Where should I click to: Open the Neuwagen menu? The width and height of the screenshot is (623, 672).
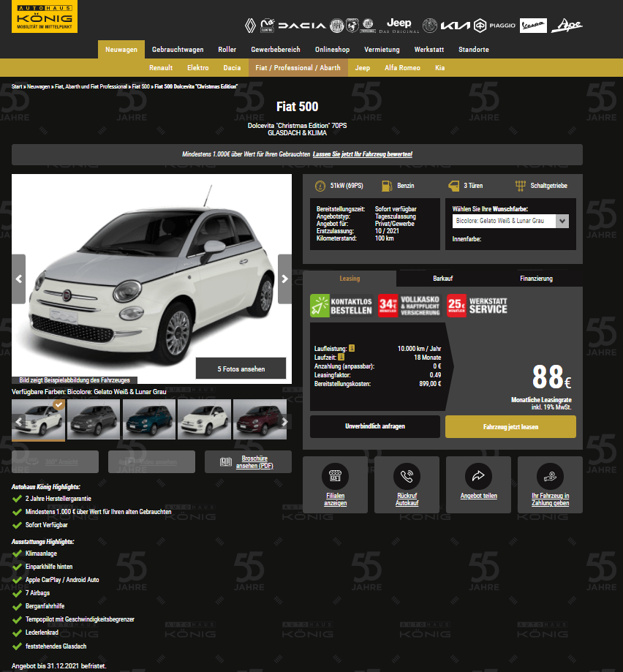coord(121,49)
